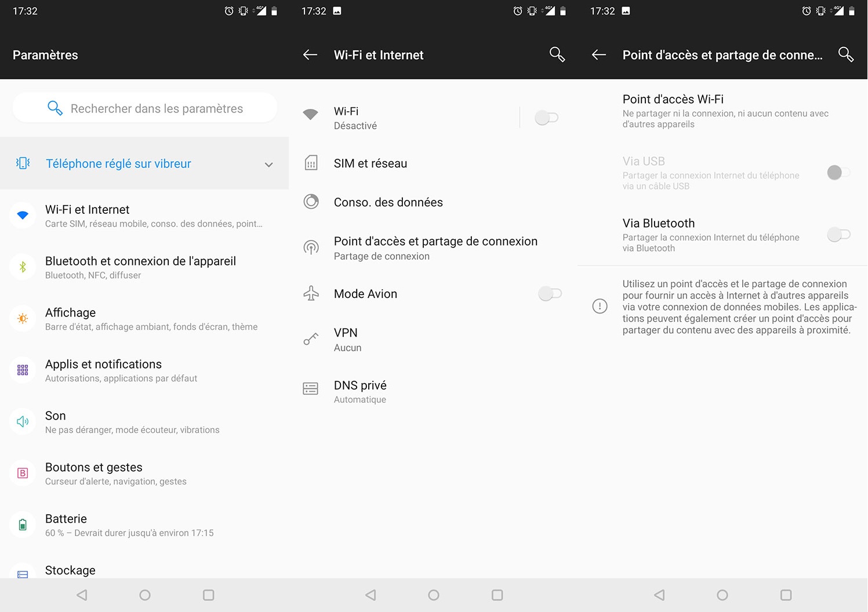Open Bluetooth et connexion de l'appareil
Viewport: 868px width, 612px height.
click(144, 267)
